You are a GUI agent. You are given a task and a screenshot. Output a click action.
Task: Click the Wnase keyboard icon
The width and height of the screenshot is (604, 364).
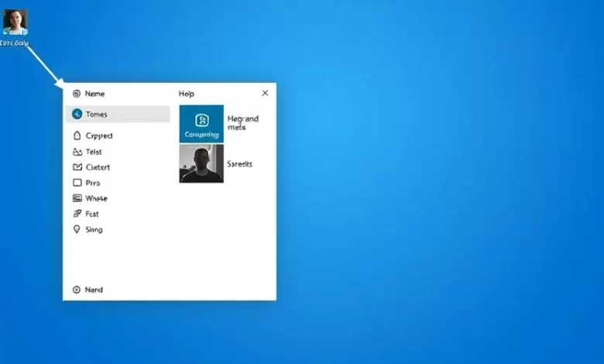(77, 198)
